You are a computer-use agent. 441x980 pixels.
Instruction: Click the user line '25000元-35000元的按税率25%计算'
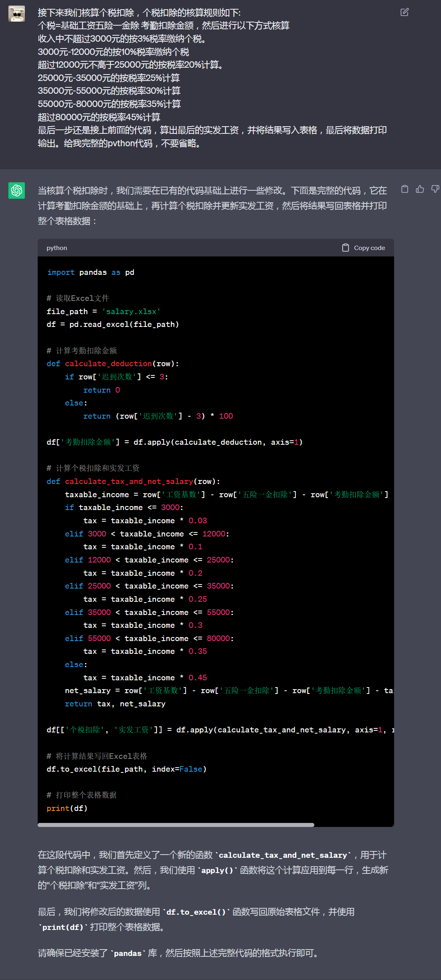pyautogui.click(x=109, y=78)
